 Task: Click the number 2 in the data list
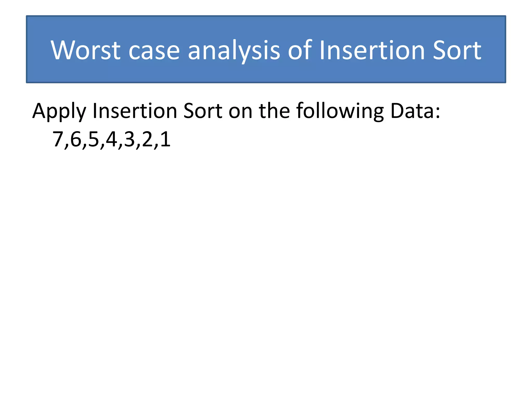coord(147,139)
